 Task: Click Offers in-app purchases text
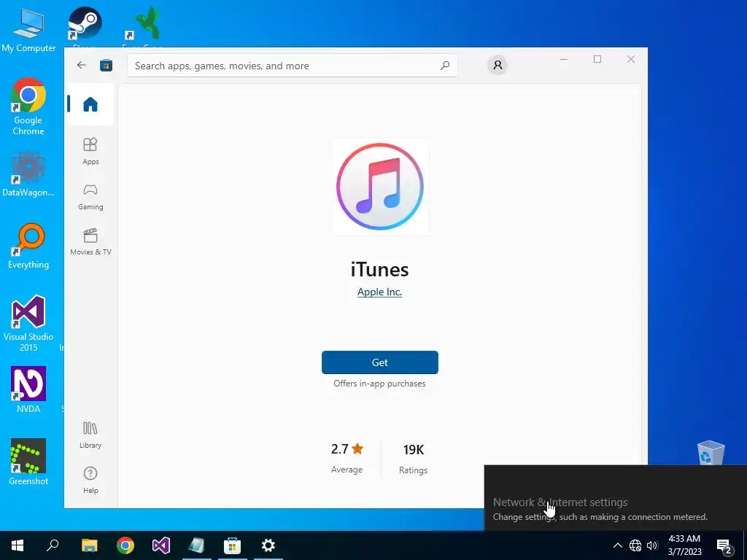pos(379,384)
